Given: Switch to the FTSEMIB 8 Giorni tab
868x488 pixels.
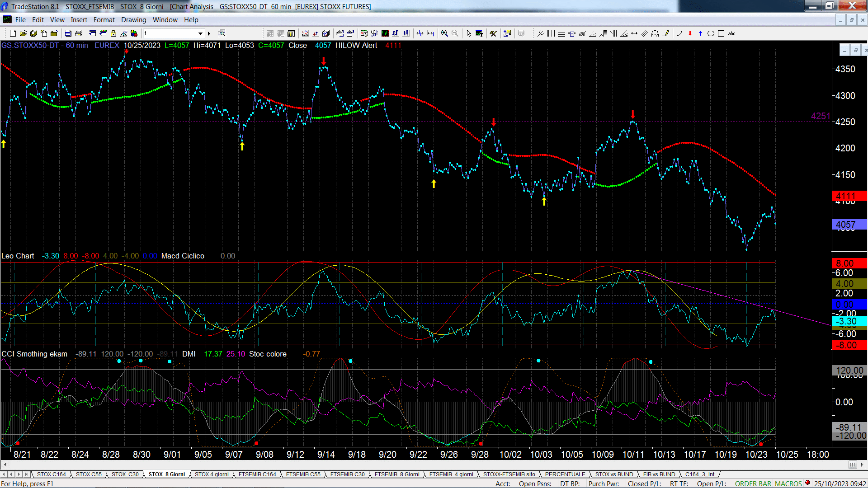Looking at the screenshot, I should click(397, 474).
